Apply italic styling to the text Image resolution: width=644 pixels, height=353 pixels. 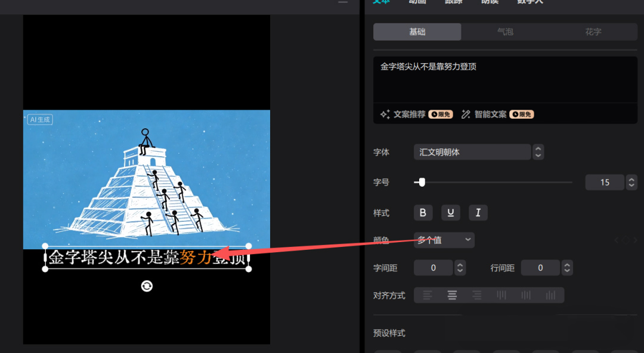pyautogui.click(x=478, y=213)
